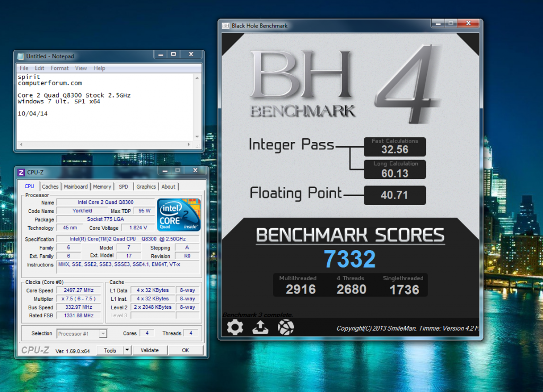Close the CPU-Z window
Viewport: 543px width, 392px height.
pyautogui.click(x=195, y=170)
